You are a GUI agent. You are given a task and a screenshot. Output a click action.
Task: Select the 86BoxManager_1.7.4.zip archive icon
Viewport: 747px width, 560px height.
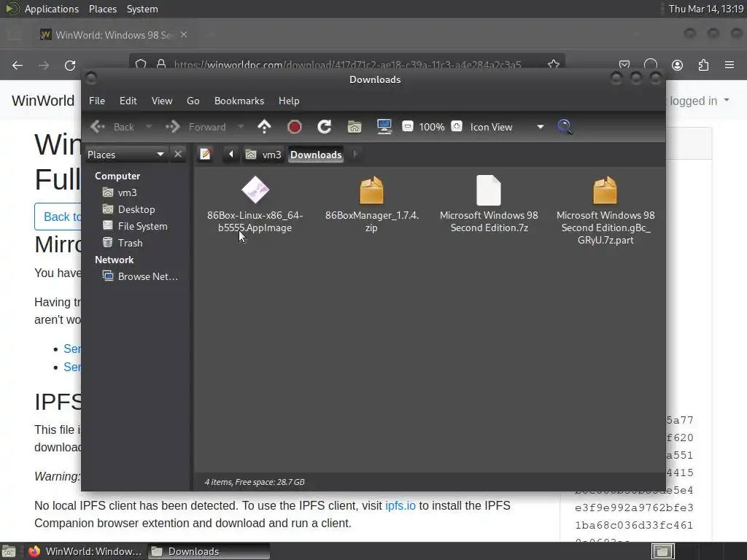371,190
